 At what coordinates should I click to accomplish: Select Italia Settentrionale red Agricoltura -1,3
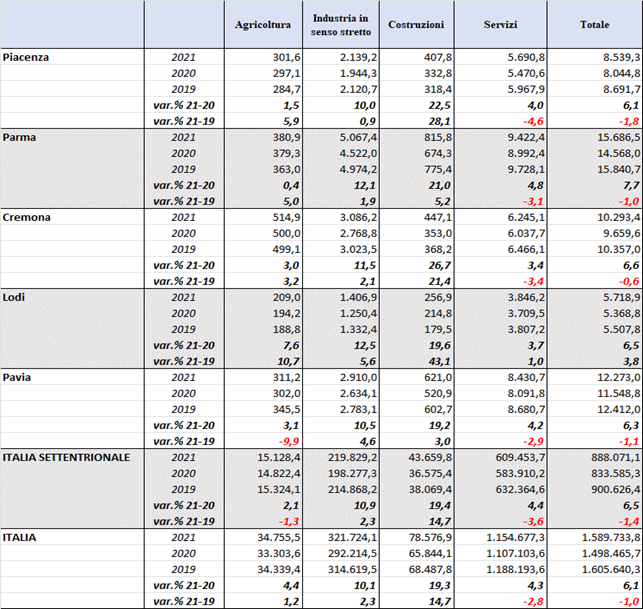point(289,521)
